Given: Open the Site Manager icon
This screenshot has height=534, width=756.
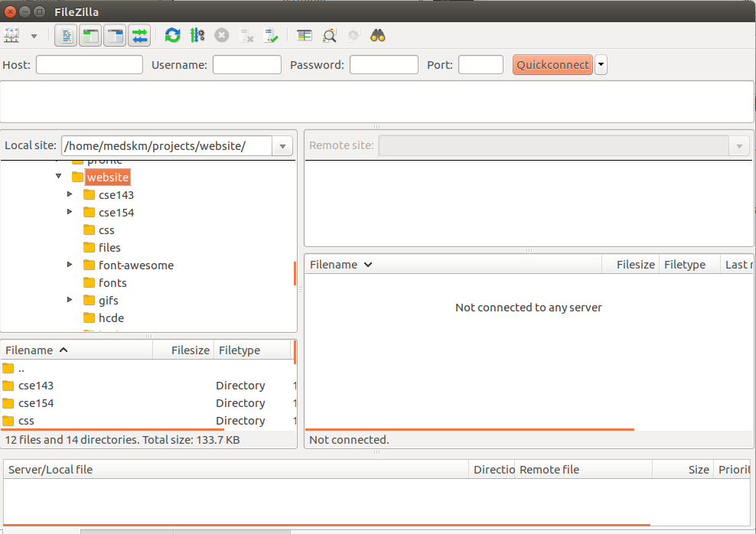Looking at the screenshot, I should coord(11,35).
